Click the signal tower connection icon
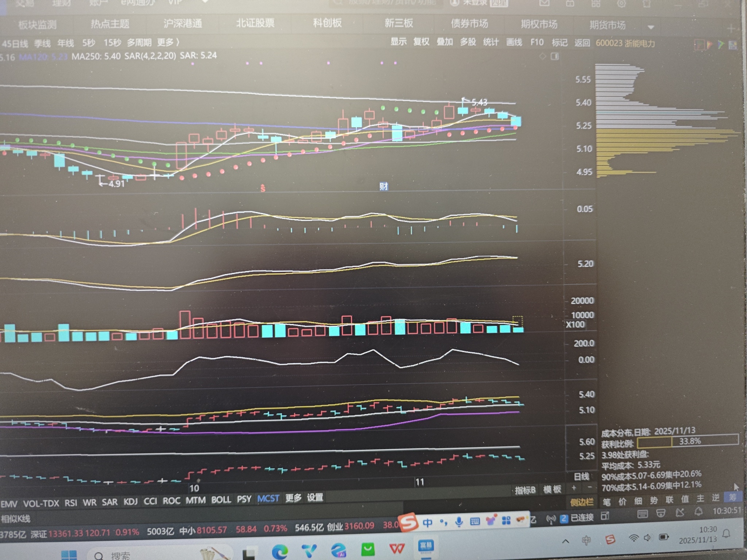Screen dimensions: 747x560 click(551, 518)
